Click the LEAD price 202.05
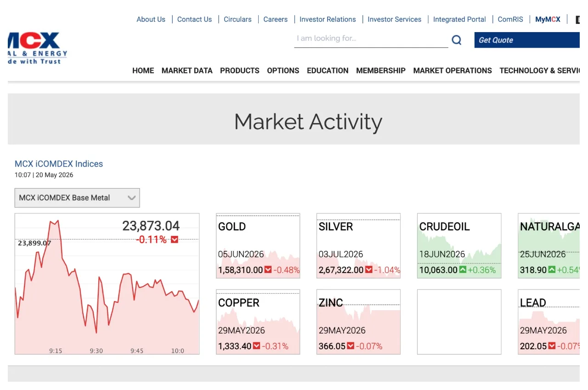Viewport: 588px width, 390px height. coord(533,346)
